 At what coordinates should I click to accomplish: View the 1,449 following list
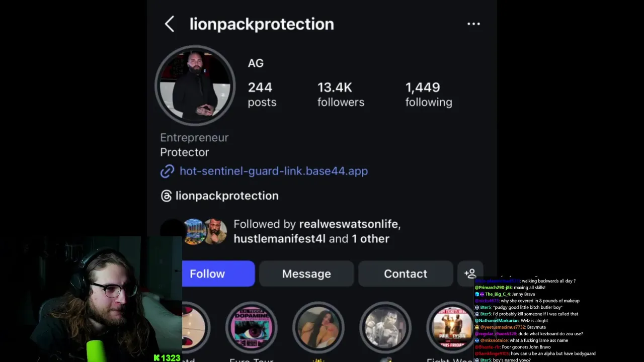point(429,95)
